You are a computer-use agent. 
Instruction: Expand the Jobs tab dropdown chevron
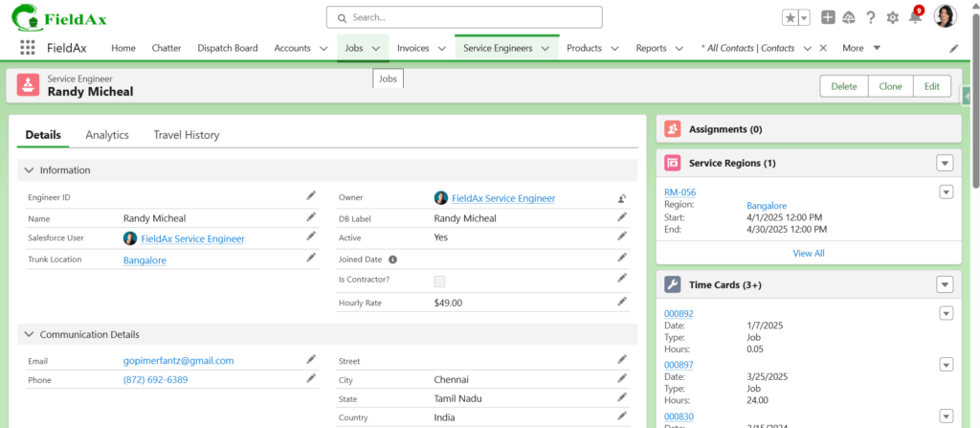pos(376,48)
